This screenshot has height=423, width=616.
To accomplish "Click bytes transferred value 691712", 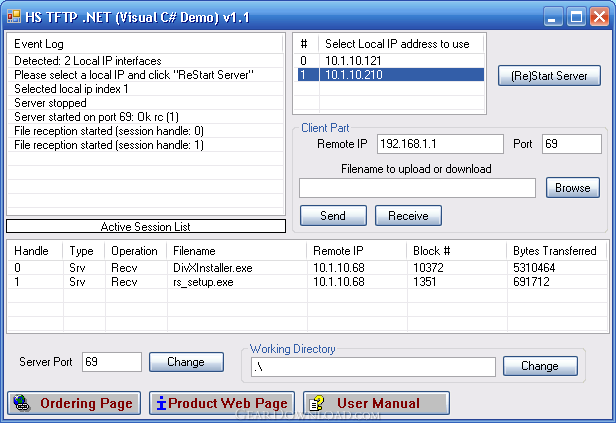I will [x=531, y=282].
